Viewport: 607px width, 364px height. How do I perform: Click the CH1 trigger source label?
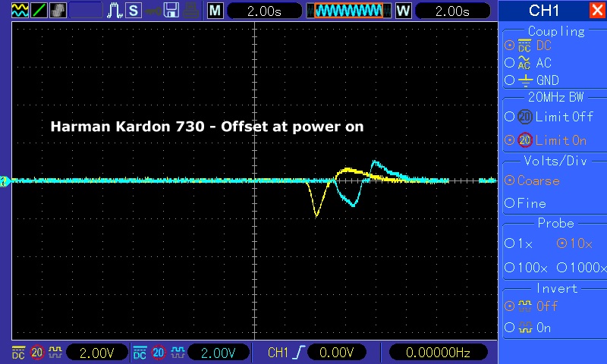(x=278, y=353)
